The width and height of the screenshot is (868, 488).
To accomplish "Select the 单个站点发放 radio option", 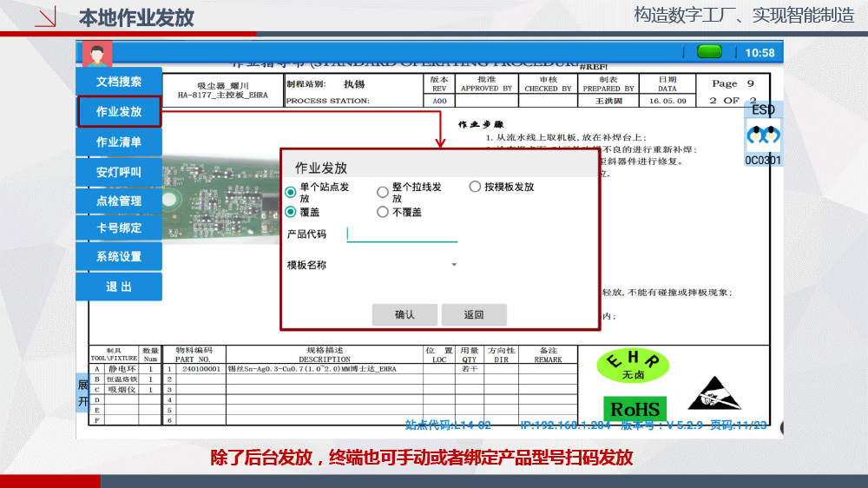I will click(291, 192).
